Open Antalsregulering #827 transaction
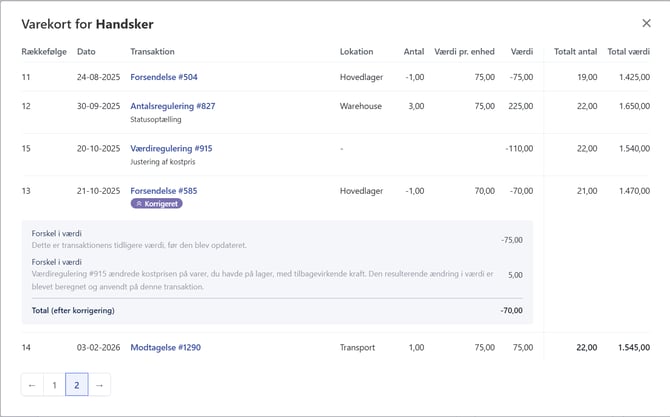670x417 pixels. click(172, 106)
